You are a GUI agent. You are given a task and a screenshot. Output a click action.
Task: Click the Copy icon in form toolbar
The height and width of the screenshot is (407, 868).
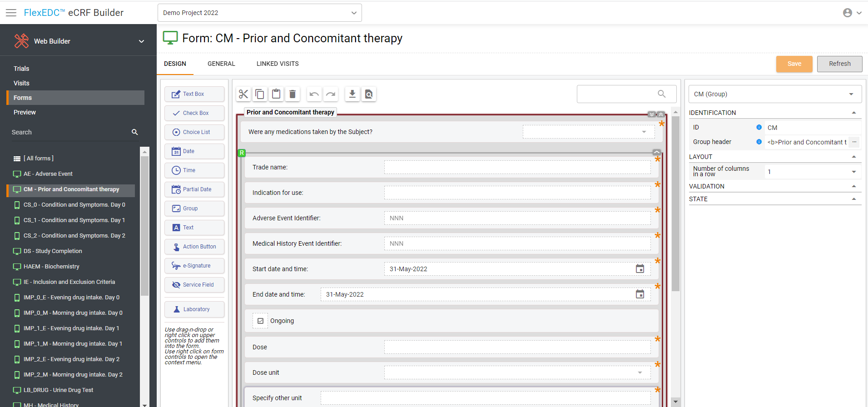coord(260,94)
